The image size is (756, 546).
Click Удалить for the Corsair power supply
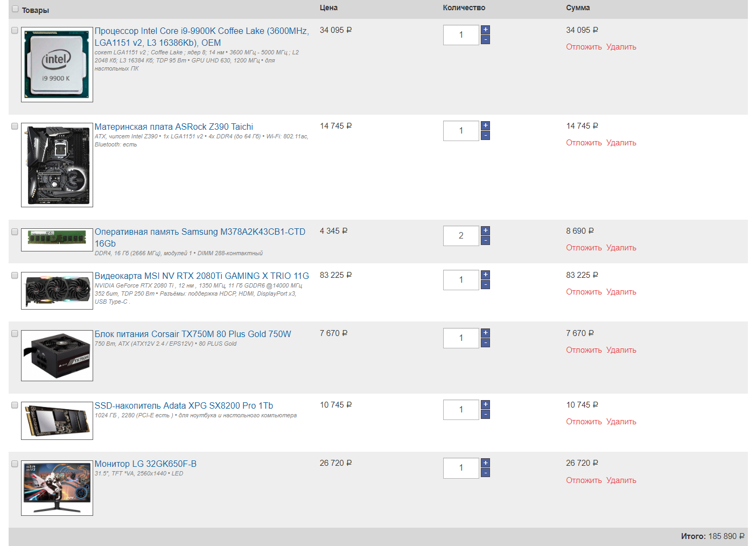tap(621, 350)
